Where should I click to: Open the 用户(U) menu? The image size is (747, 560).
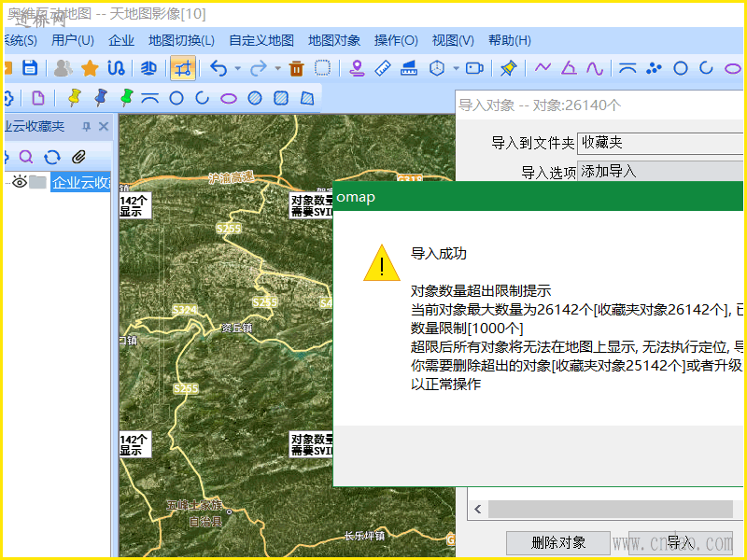click(x=73, y=40)
